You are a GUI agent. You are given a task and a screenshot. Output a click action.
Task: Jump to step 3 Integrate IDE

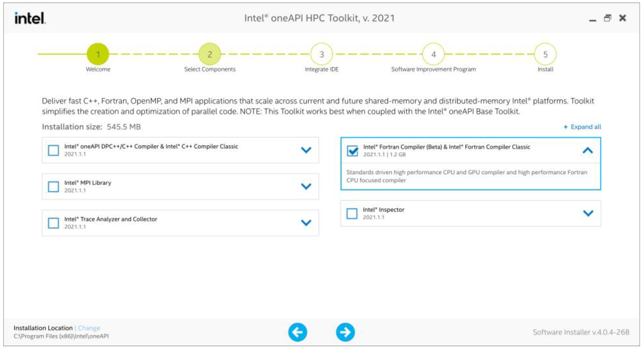click(x=321, y=54)
